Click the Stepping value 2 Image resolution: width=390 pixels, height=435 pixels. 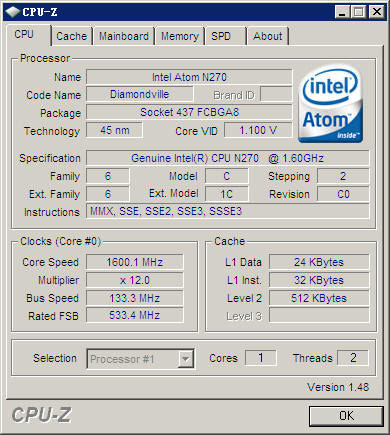point(343,176)
